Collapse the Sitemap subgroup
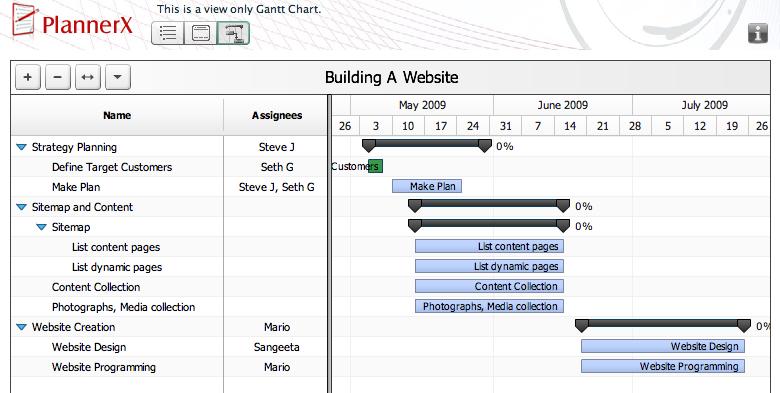Viewport: 780px width, 393px height. (41, 227)
